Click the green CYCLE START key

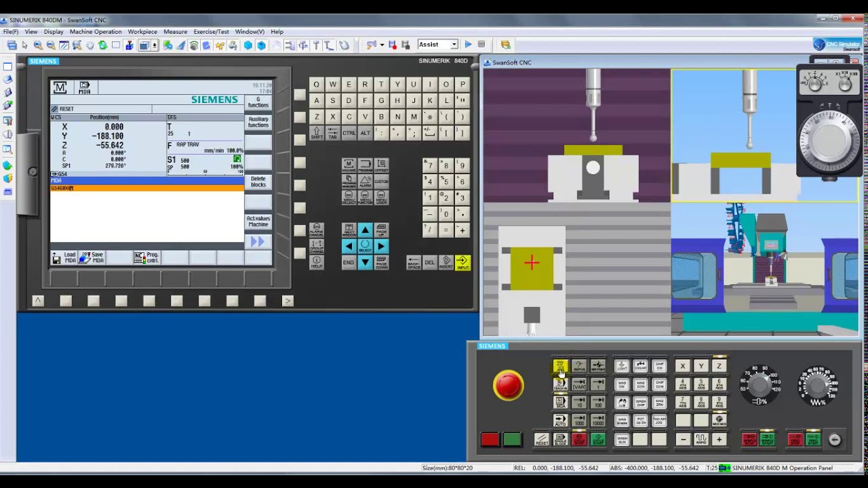coord(597,440)
